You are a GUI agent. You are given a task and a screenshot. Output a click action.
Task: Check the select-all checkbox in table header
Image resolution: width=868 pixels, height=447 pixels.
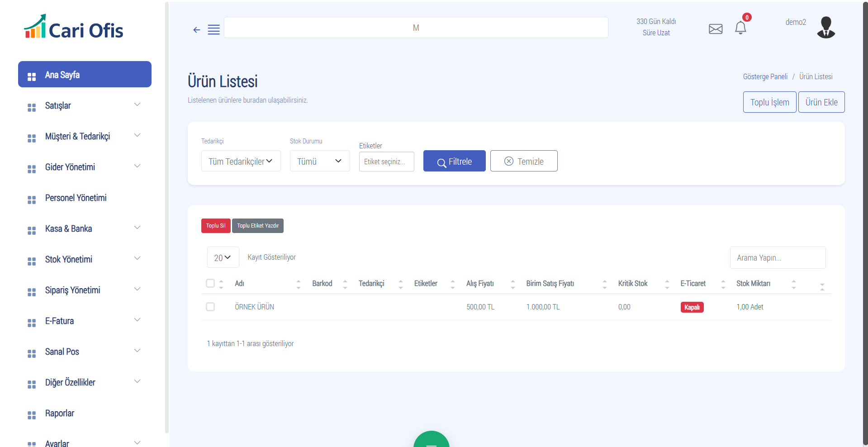210,283
